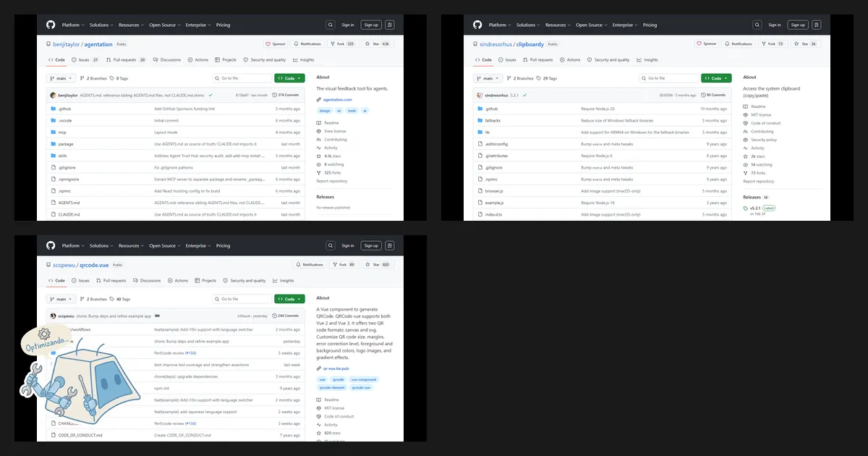Open the mcp folder in agentation file list
Viewport: 868px width, 456px height.
coord(62,132)
